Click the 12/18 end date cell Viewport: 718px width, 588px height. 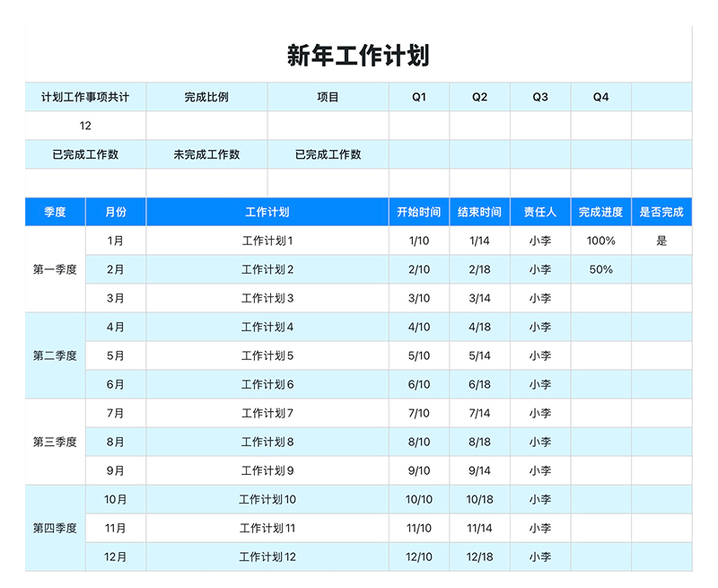coord(479,557)
